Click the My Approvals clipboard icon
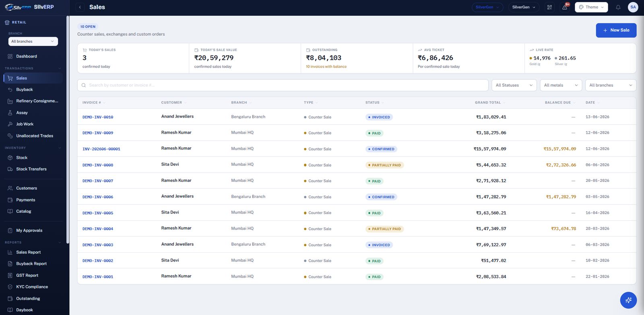The width and height of the screenshot is (644, 315). point(10,231)
